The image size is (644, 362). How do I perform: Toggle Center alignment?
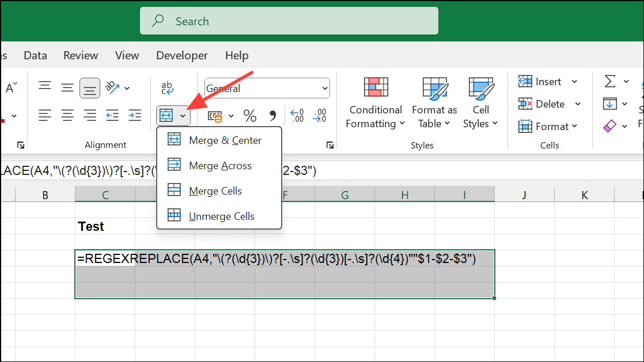click(x=67, y=115)
